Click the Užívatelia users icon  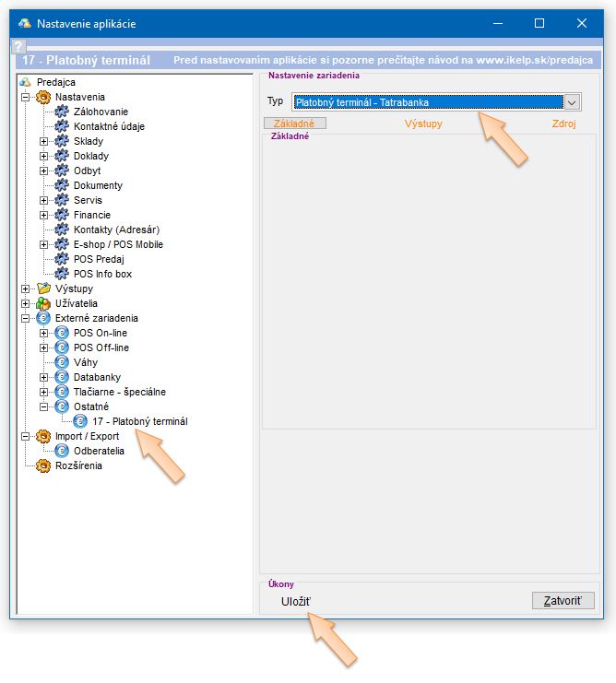42,303
